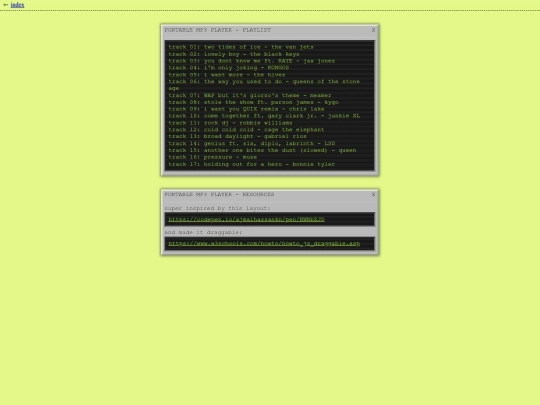Select track 14 genius by LSD
Screen dimensions: 540x405
tap(252, 144)
